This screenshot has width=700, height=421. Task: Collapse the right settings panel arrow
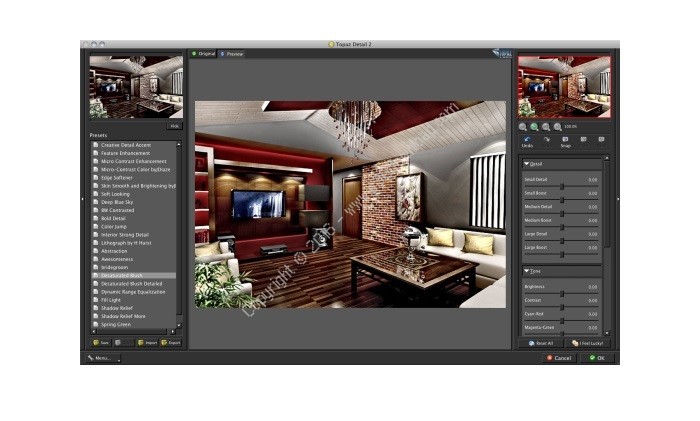(x=618, y=199)
